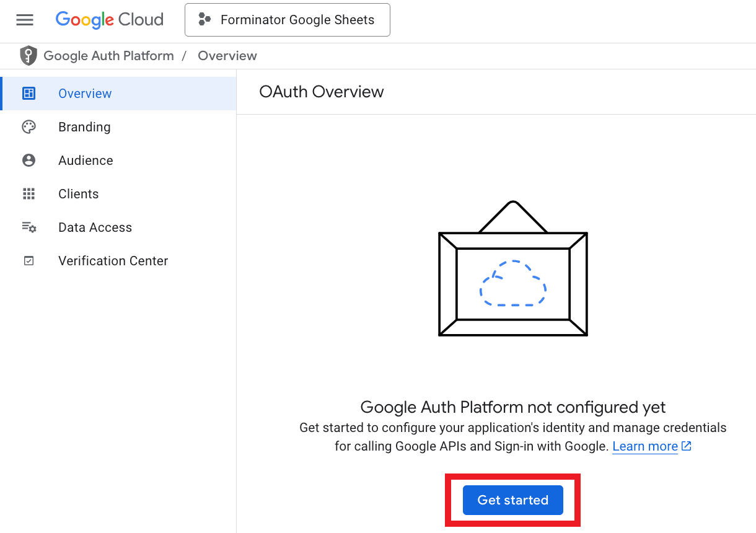The height and width of the screenshot is (533, 756).
Task: Open the hamburger navigation menu
Action: point(25,20)
